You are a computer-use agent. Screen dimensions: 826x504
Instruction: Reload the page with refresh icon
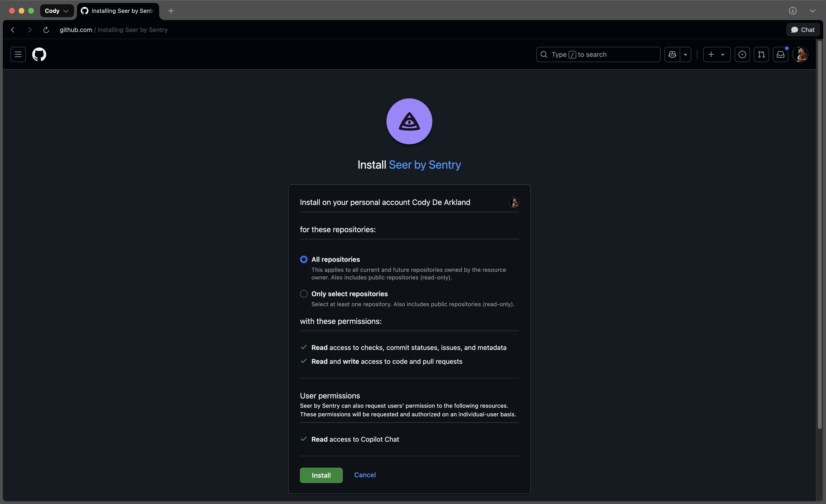[46, 30]
